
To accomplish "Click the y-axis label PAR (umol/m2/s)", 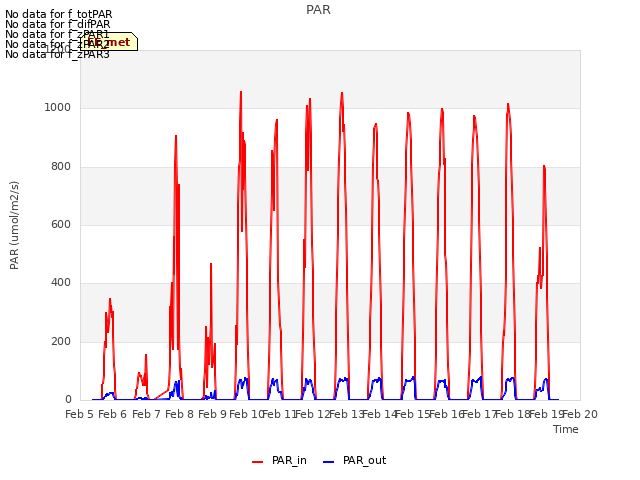I will click(14, 225).
